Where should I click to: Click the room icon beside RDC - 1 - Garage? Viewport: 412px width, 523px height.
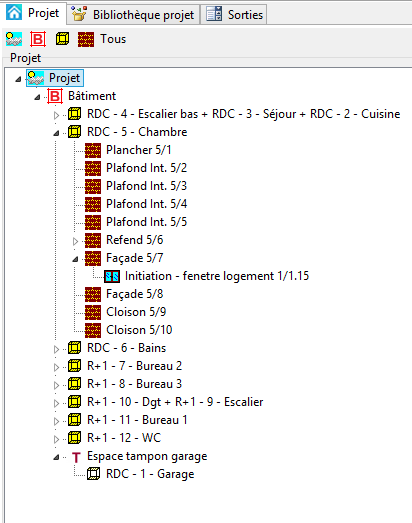(93, 474)
